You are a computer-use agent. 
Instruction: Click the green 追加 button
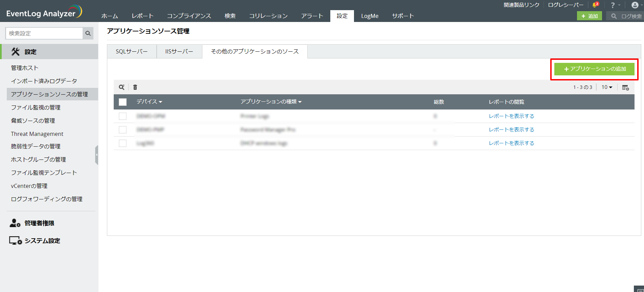(590, 16)
